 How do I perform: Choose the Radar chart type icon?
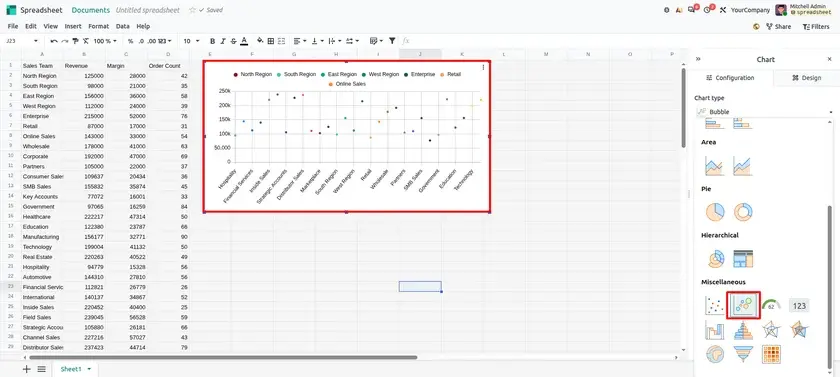[x=771, y=330]
